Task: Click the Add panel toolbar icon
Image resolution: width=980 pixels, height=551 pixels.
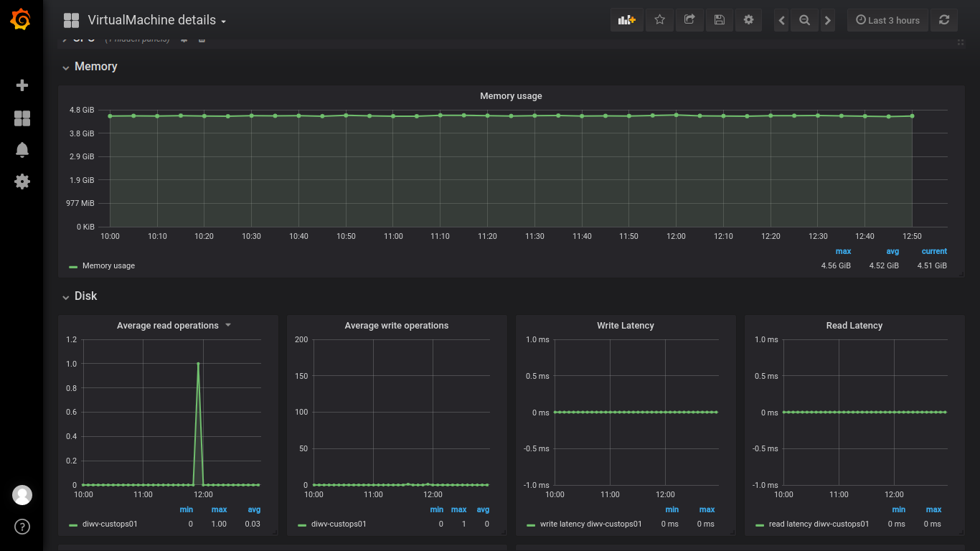Action: pos(627,20)
